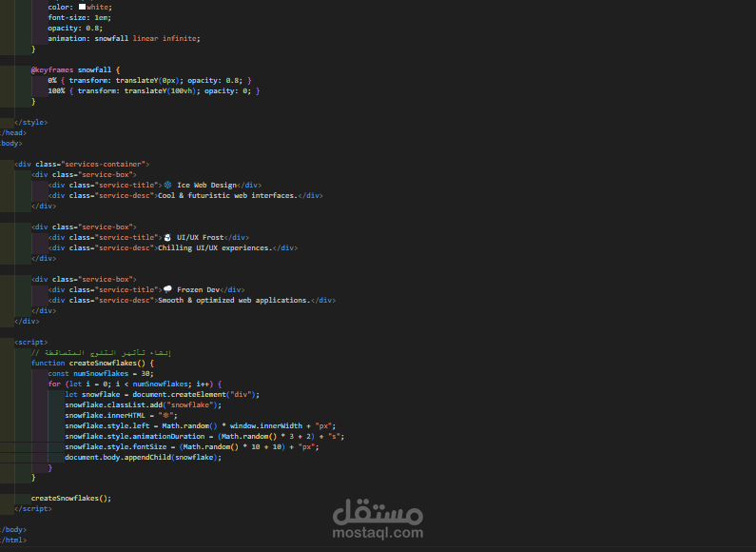Click the closing "</style>" tag
The width and height of the screenshot is (756, 552).
(30, 123)
